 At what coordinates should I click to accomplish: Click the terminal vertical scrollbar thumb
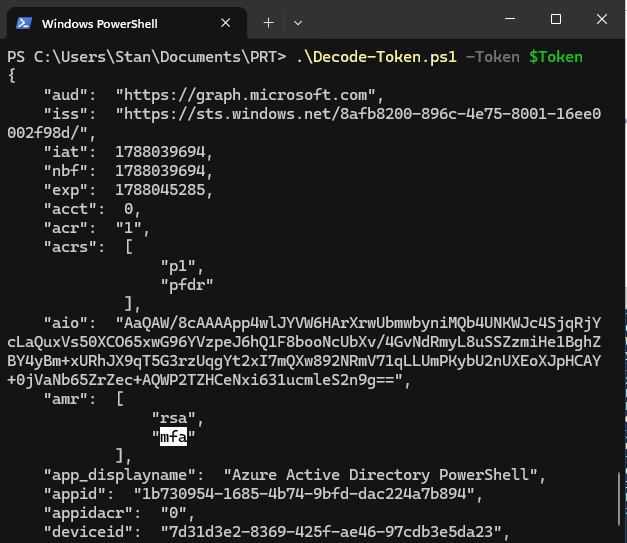[x=619, y=499]
